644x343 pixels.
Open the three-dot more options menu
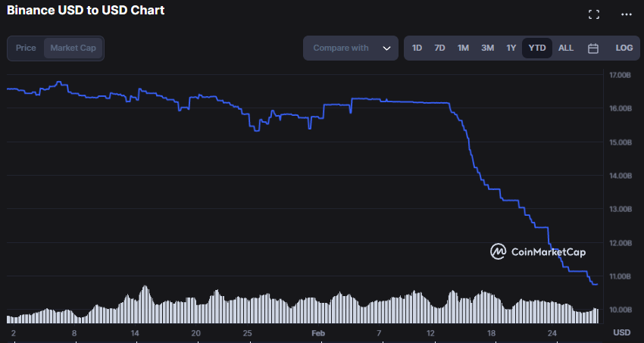tap(627, 15)
